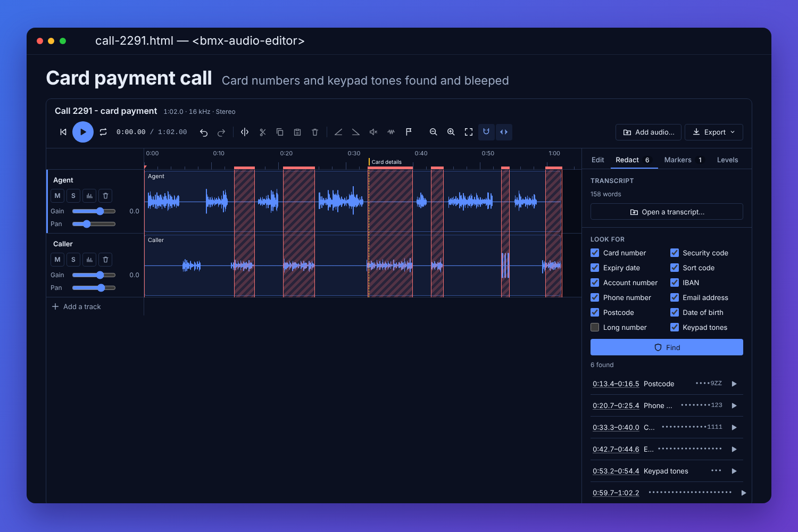Viewport: 798px width, 532px height.
Task: Adjust the Caller track Pan slider
Action: [x=94, y=288]
